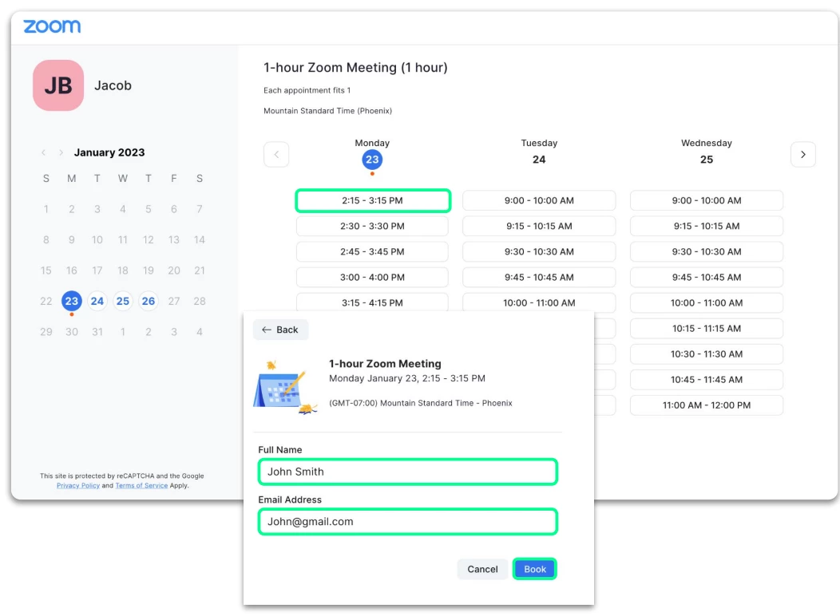Image resolution: width=840 pixels, height=616 pixels.
Task: Go to previous month in mini calendar
Action: (43, 152)
